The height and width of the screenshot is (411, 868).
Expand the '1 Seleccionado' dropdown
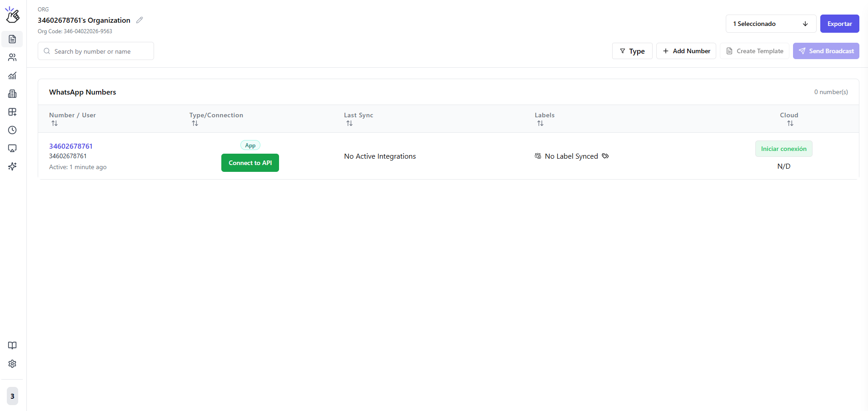point(771,24)
